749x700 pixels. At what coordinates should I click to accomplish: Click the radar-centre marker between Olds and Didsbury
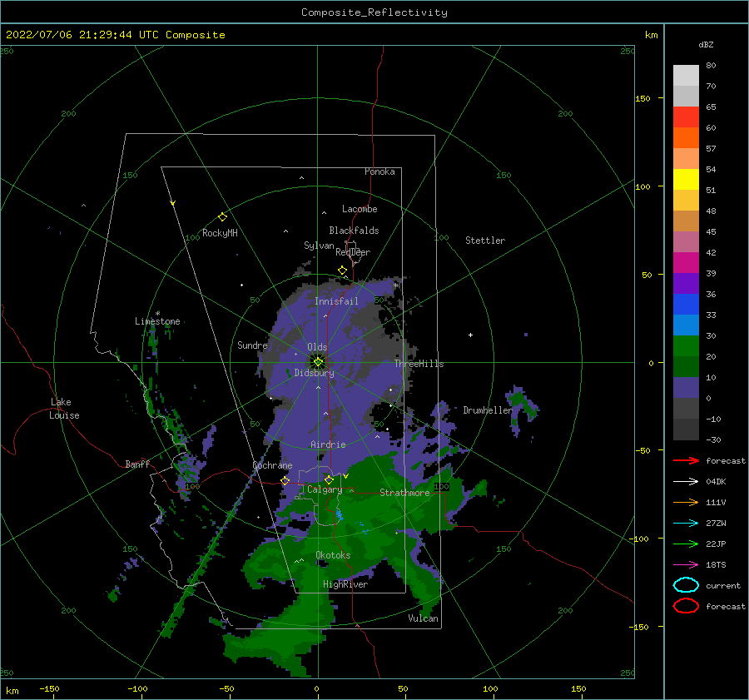pos(318,362)
